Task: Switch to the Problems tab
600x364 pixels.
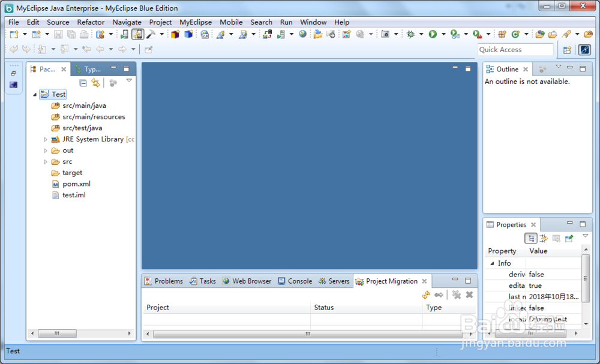Action: tap(164, 281)
